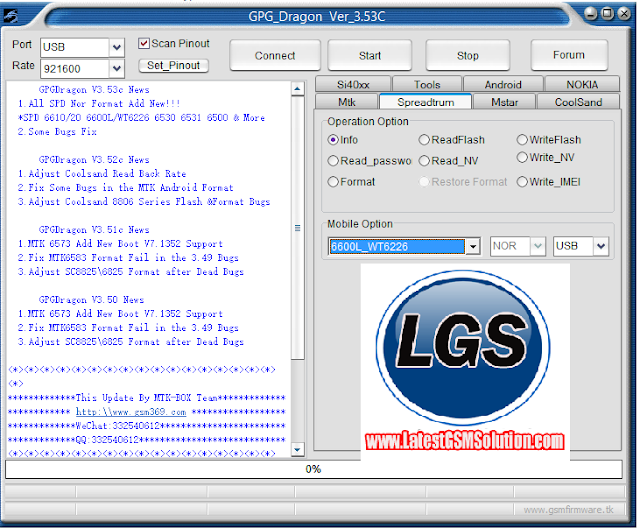
Task: Click the www.LatestGSMSolution.com banner text
Action: 465,441
